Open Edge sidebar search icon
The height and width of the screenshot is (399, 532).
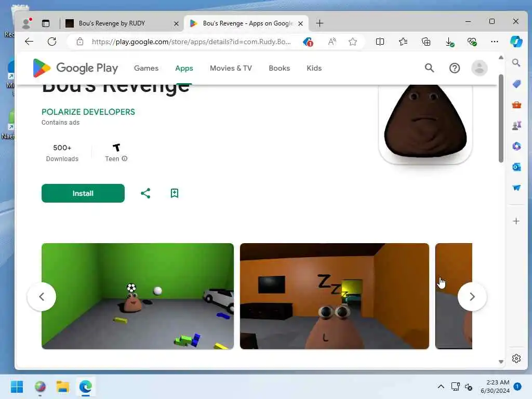pyautogui.click(x=516, y=63)
